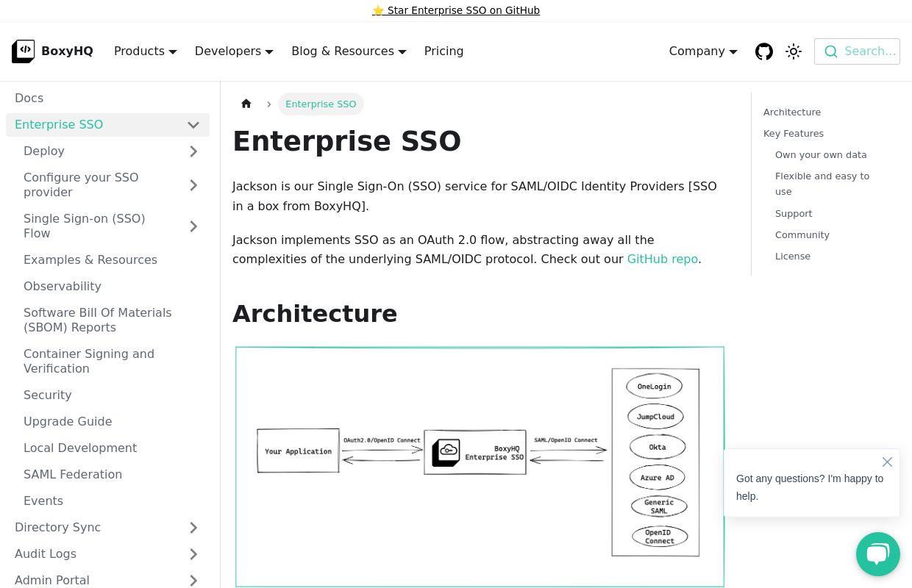Click the Search input field
This screenshot has height=588, width=912.
point(857,51)
